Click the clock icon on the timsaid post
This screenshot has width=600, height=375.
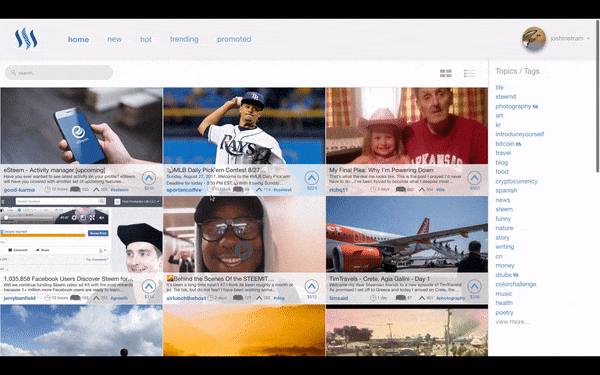(373, 298)
